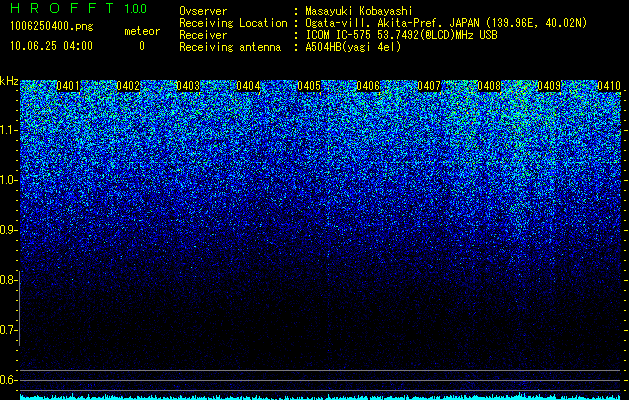Image resolution: width=629 pixels, height=400 pixels.
Task: Click the 0406 time marker
Action: point(369,86)
